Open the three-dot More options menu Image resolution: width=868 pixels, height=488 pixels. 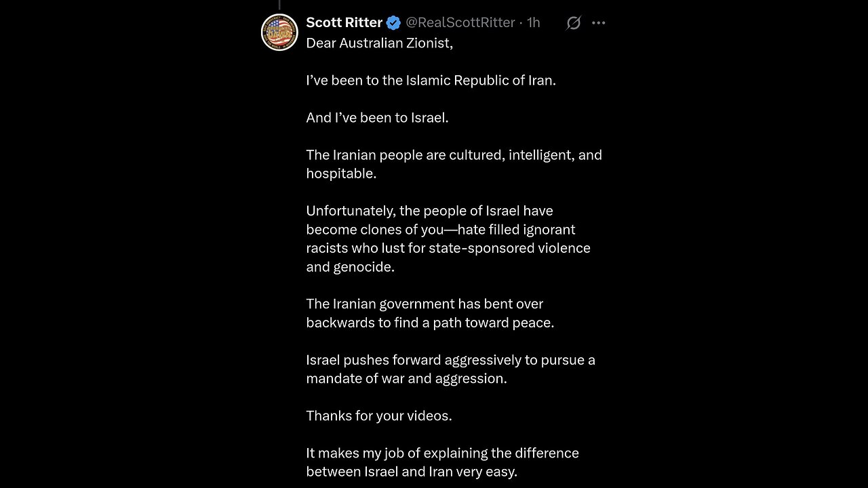pos(598,22)
